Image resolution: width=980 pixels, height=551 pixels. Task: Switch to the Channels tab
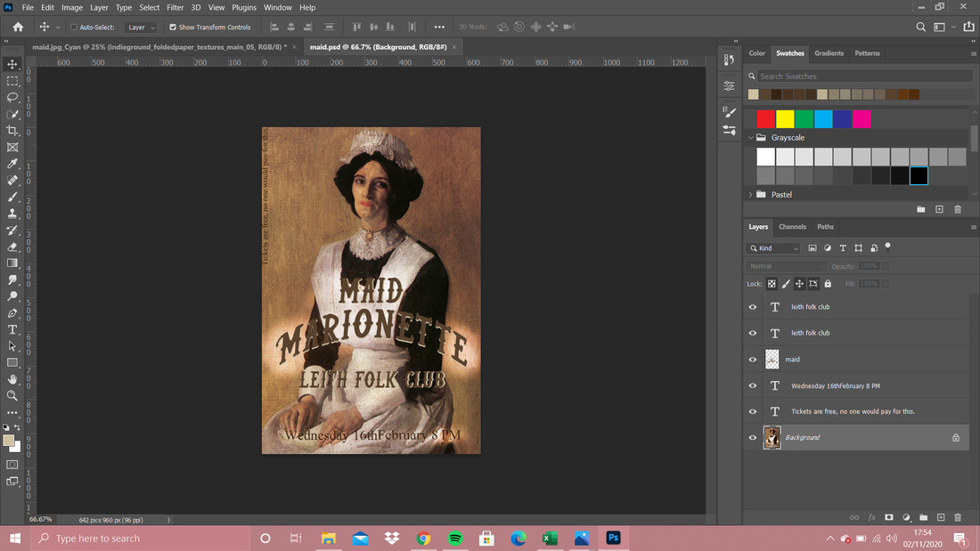coord(792,227)
